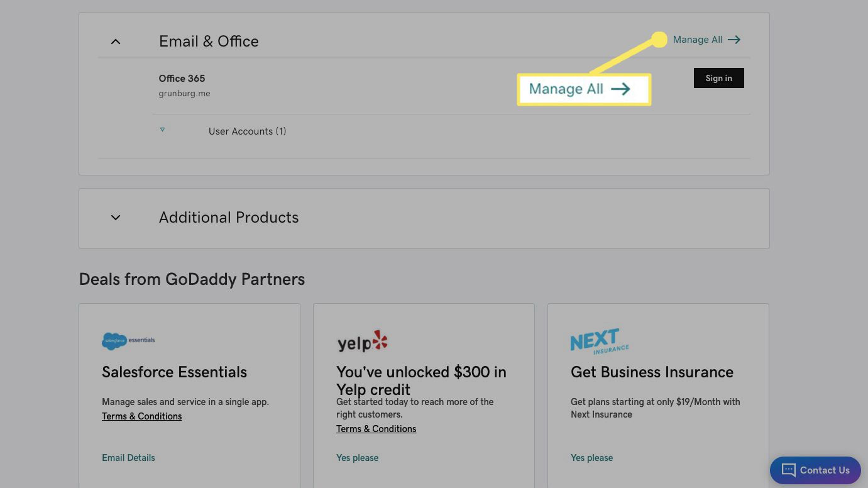Click the Sign in button for Office 365

[x=718, y=78]
